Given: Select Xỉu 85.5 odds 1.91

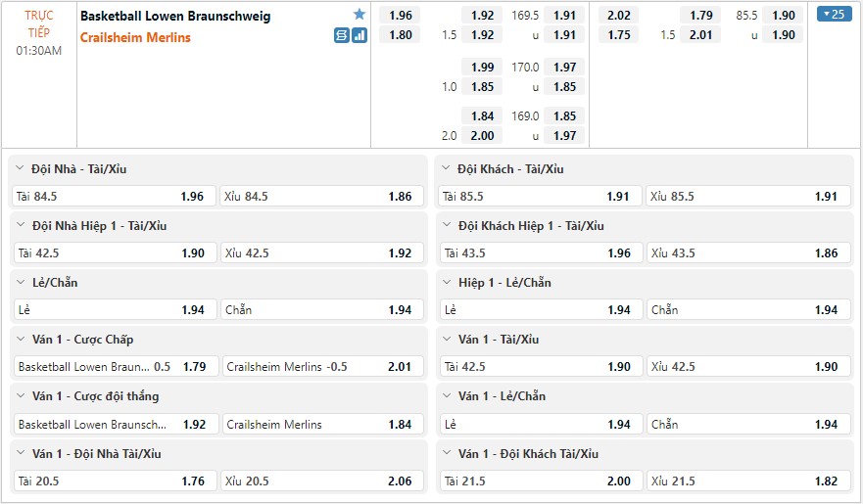Looking at the screenshot, I should 748,196.
